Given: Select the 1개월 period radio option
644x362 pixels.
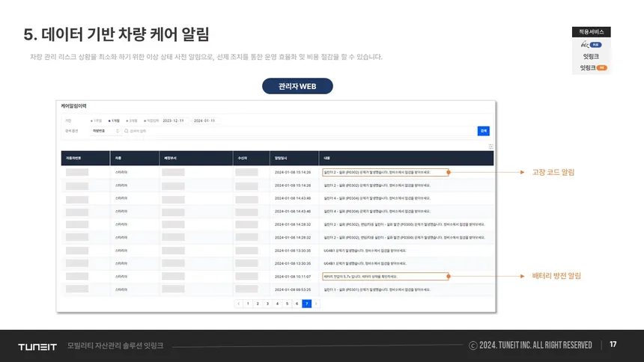Looking at the screenshot, I should coord(114,120).
